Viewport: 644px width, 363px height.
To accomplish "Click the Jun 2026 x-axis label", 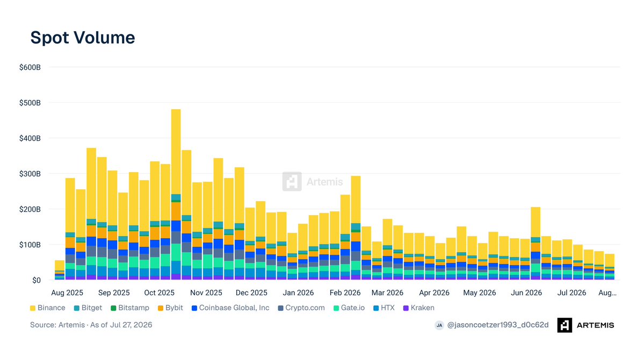I will point(526,293).
